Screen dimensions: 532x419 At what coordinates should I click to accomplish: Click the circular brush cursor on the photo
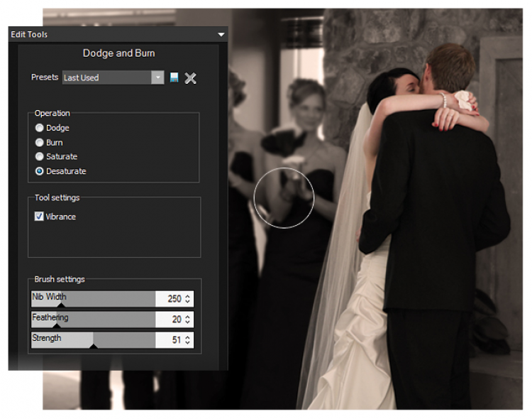[284, 197]
